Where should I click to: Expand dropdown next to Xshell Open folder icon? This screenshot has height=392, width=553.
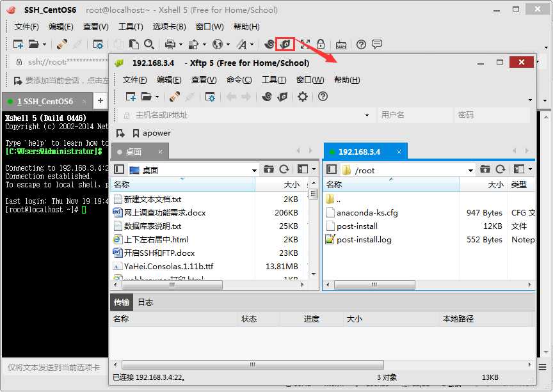point(44,44)
